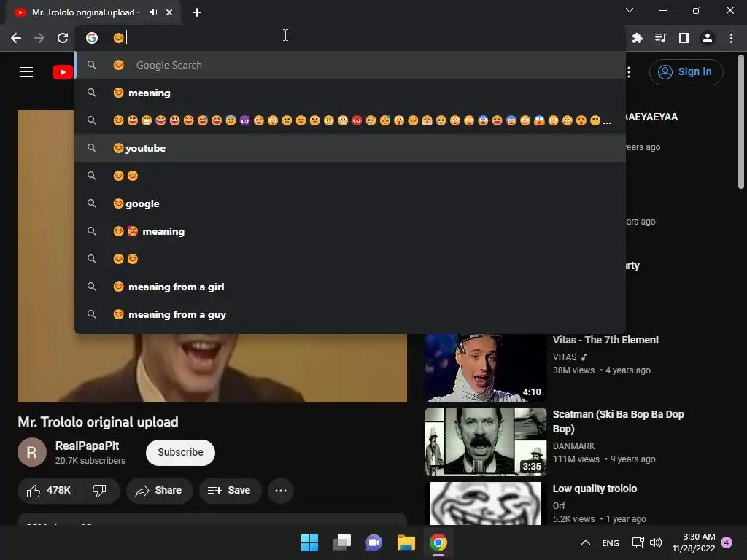Click the browser forward arrow
The width and height of the screenshot is (747, 560).
(39, 38)
